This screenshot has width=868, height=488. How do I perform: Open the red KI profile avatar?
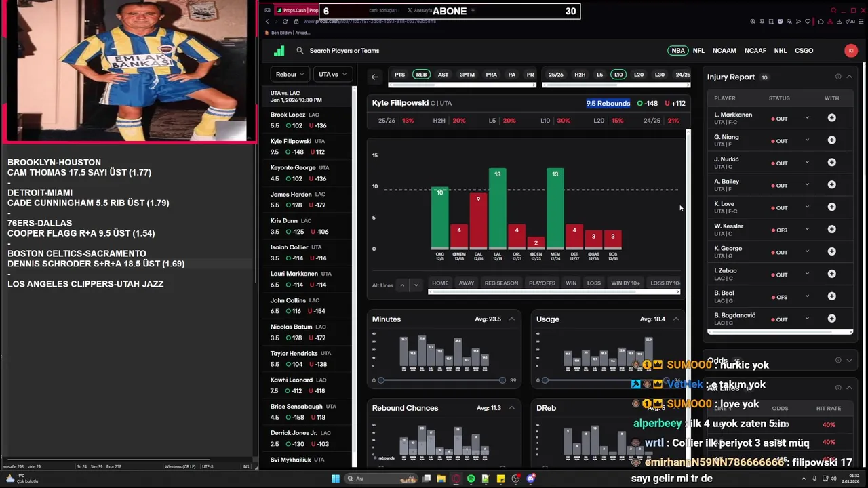point(851,50)
